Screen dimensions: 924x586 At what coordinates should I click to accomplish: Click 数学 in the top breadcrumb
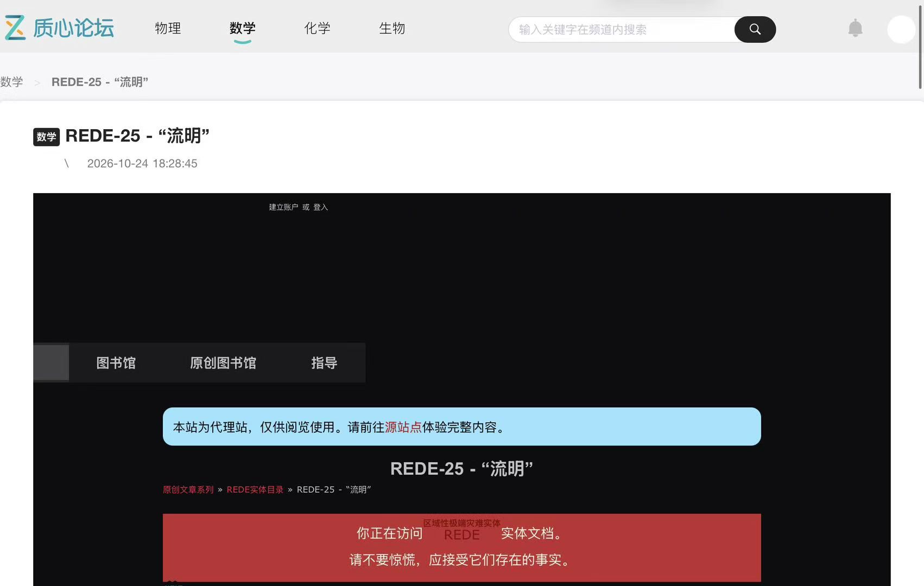click(x=11, y=82)
